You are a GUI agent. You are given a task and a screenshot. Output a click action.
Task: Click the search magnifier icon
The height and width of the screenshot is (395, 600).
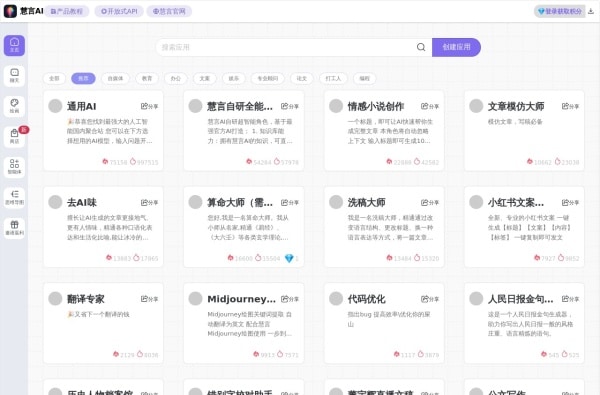tap(421, 47)
